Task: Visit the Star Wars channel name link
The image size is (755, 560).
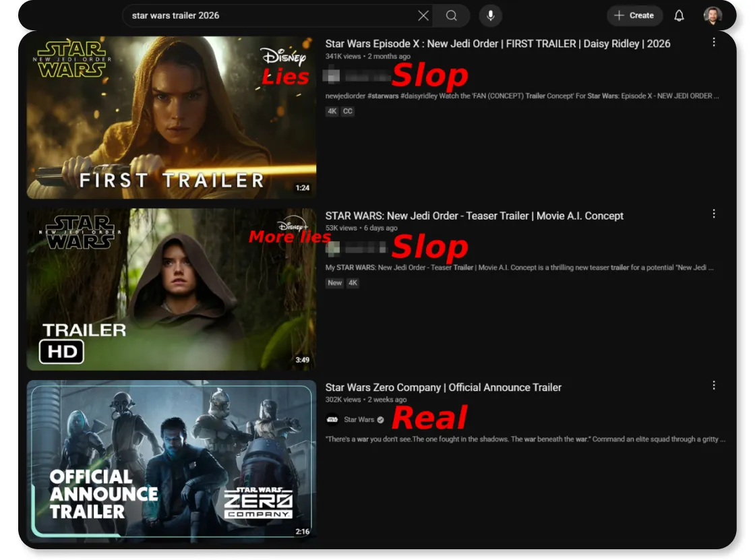Action: (359, 420)
